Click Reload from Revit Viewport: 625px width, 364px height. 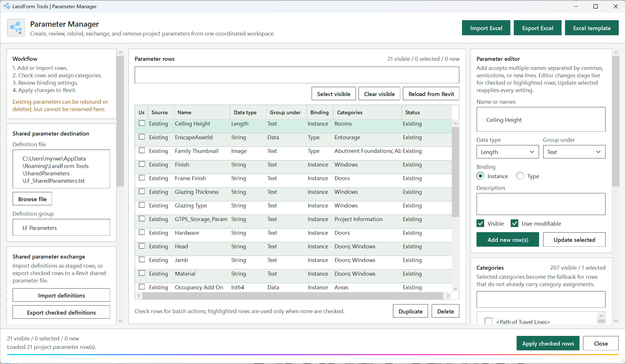(x=431, y=94)
